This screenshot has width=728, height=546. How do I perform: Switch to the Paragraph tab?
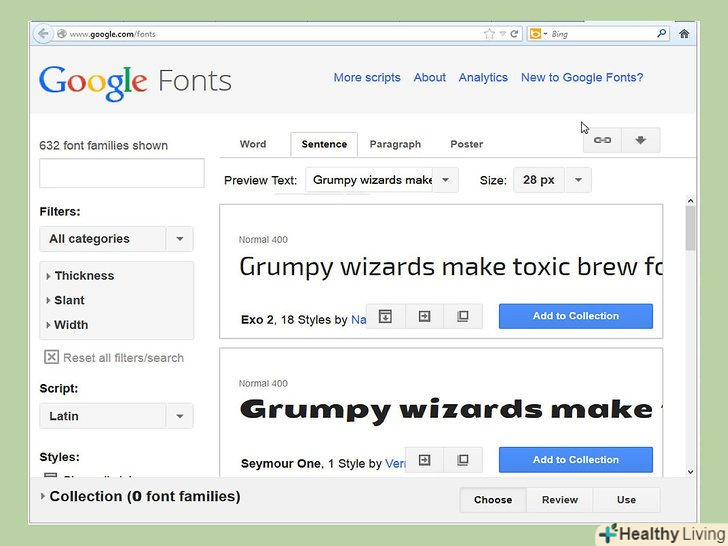click(395, 144)
